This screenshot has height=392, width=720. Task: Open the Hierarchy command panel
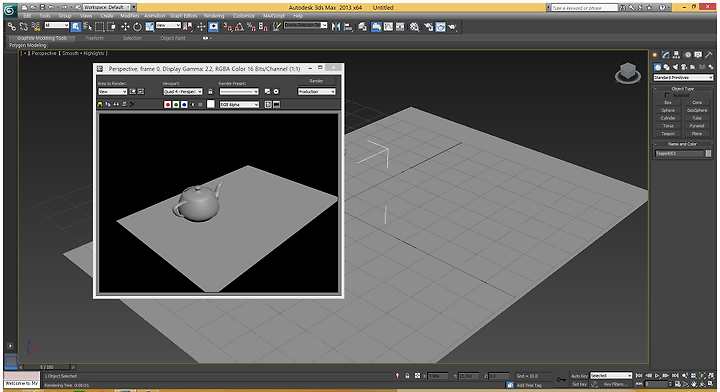676,55
